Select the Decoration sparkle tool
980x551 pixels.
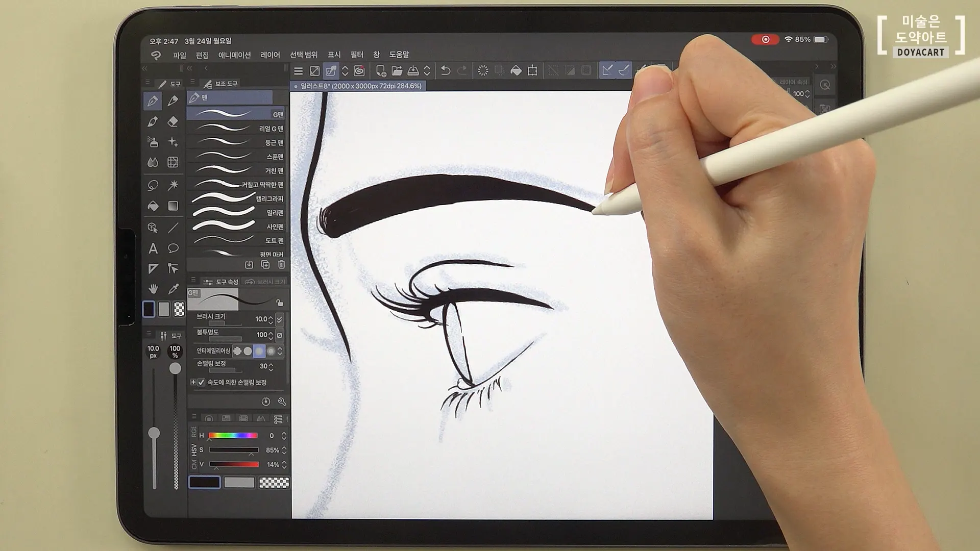point(173,142)
